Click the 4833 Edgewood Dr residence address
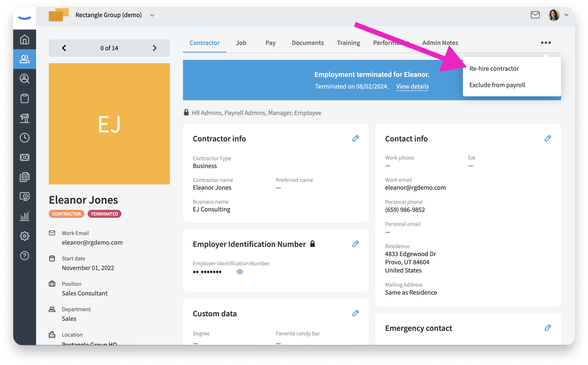 [410, 254]
